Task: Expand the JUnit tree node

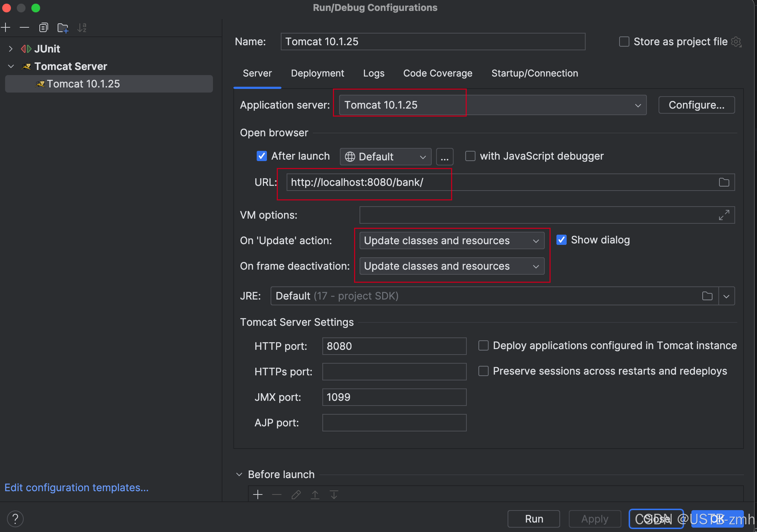Action: (x=11, y=49)
